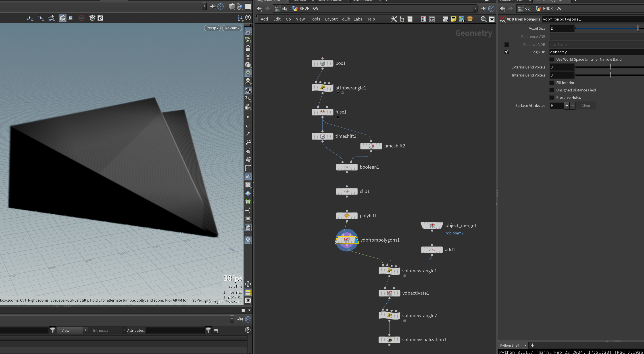The image size is (644, 354).
Task: Select the fuse1 node
Action: pyautogui.click(x=322, y=112)
